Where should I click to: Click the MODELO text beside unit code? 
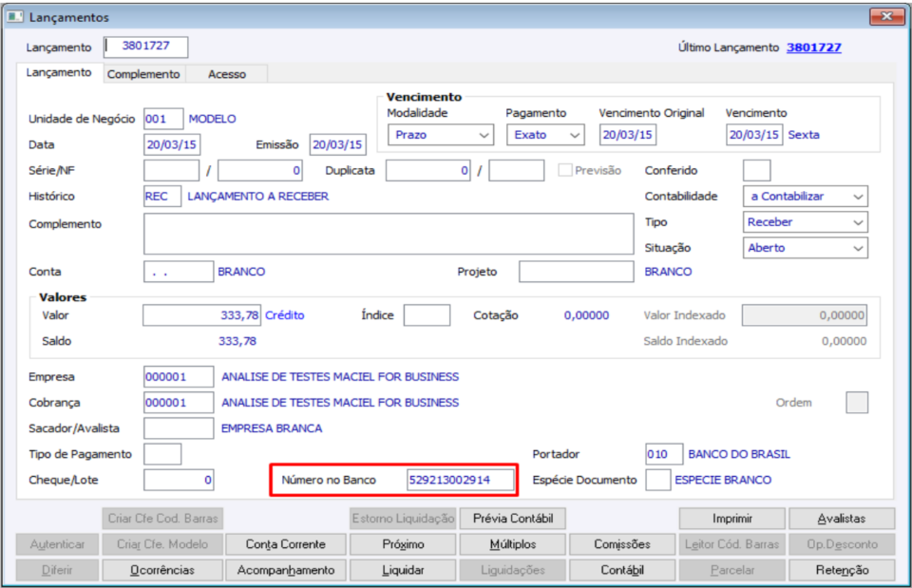[212, 119]
